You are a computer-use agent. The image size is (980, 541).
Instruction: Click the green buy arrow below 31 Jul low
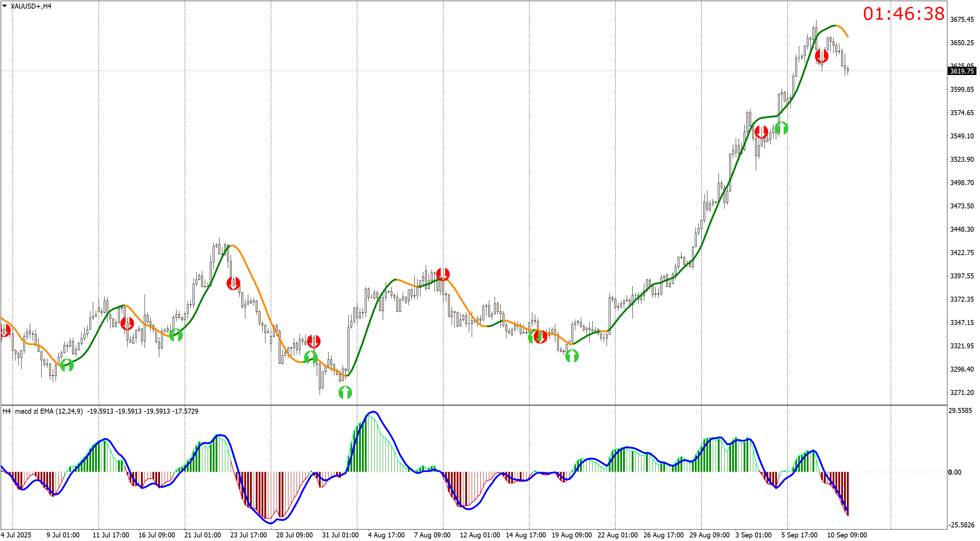tap(345, 392)
